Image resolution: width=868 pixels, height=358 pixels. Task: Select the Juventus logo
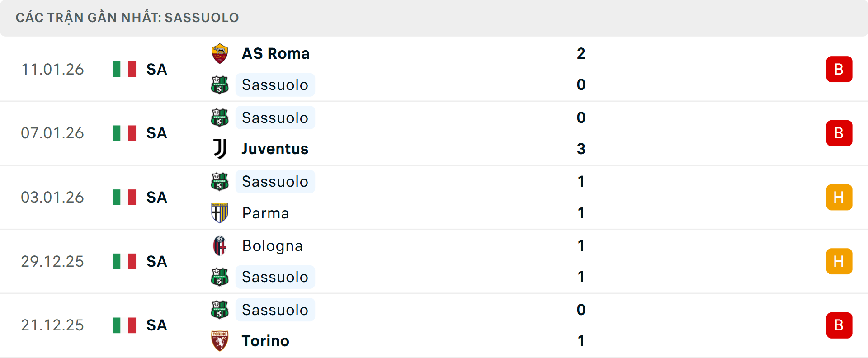point(220,149)
